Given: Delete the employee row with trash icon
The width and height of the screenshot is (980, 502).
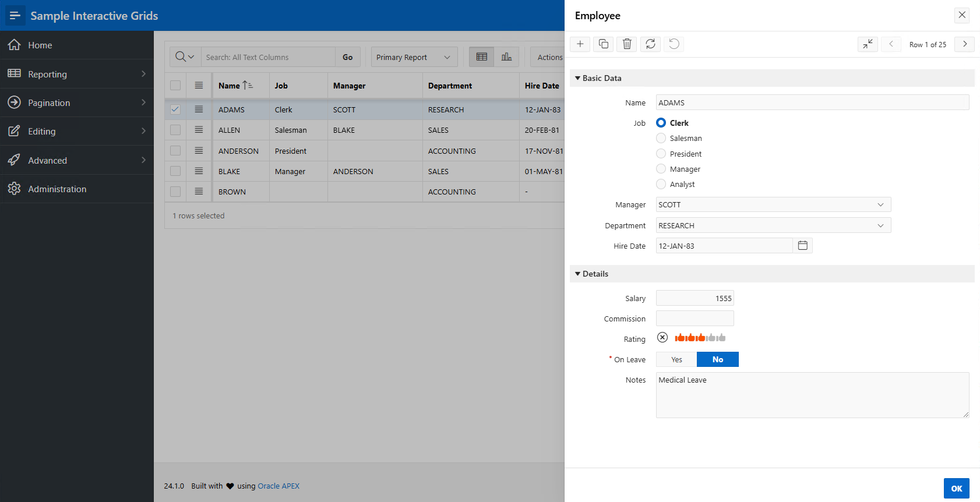Looking at the screenshot, I should pos(627,44).
